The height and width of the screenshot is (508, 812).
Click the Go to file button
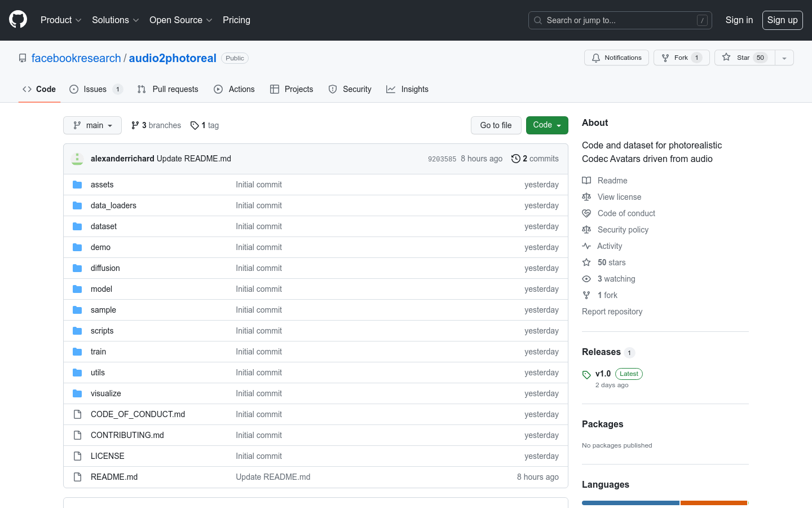click(x=496, y=125)
